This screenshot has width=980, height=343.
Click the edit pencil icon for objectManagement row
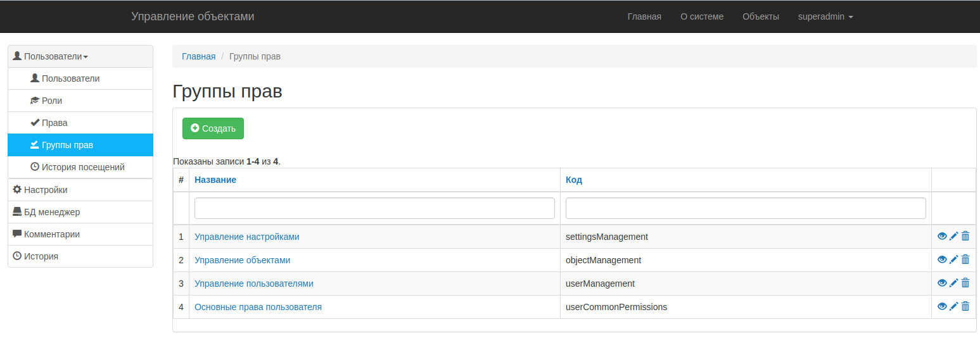[x=953, y=259]
